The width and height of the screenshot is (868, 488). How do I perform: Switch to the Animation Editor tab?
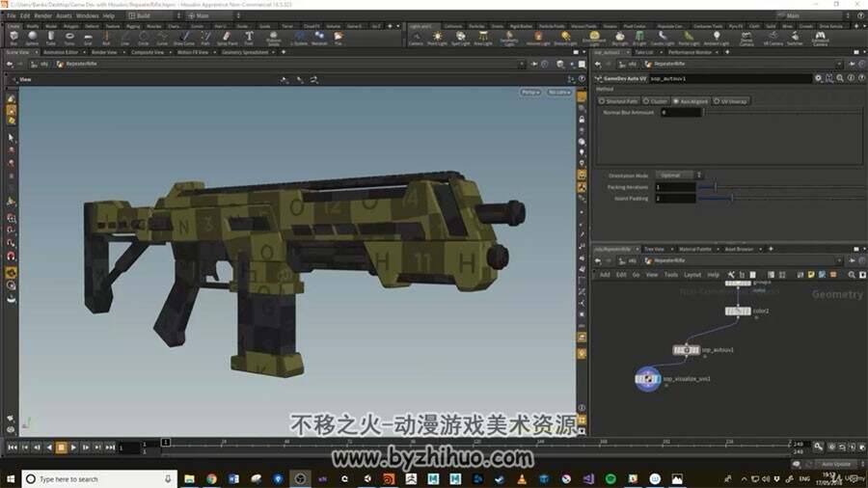pos(61,52)
